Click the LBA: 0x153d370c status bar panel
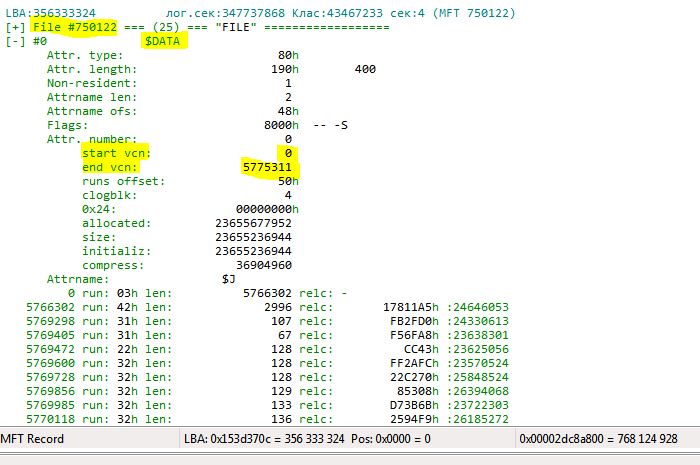700x465 pixels. click(x=347, y=439)
